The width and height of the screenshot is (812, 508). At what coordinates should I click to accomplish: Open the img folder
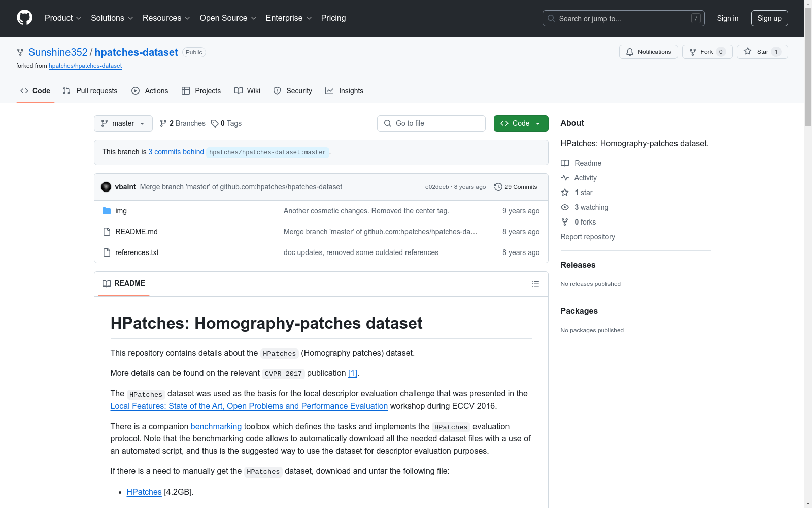[121, 211]
